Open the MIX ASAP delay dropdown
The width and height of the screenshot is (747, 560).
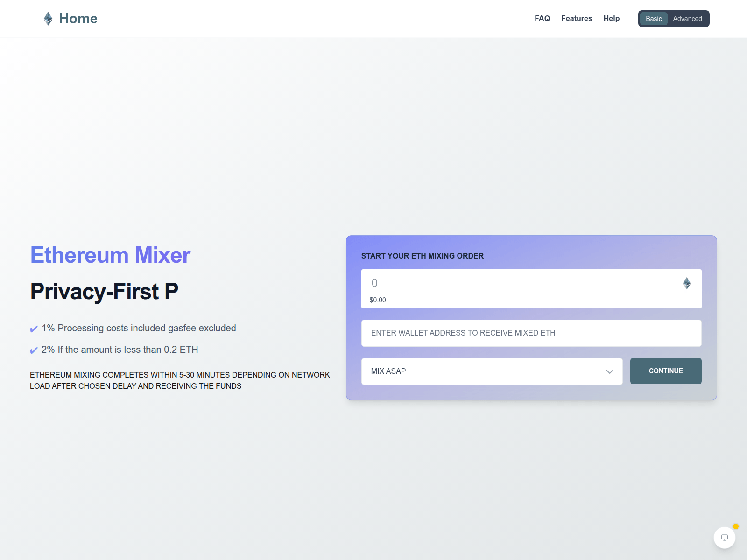(492, 371)
